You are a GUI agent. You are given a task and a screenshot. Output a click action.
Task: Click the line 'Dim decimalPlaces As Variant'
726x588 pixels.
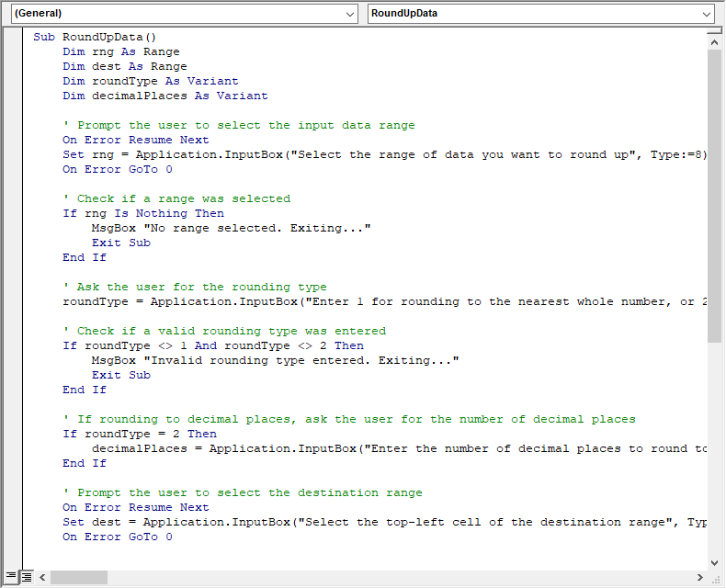165,96
